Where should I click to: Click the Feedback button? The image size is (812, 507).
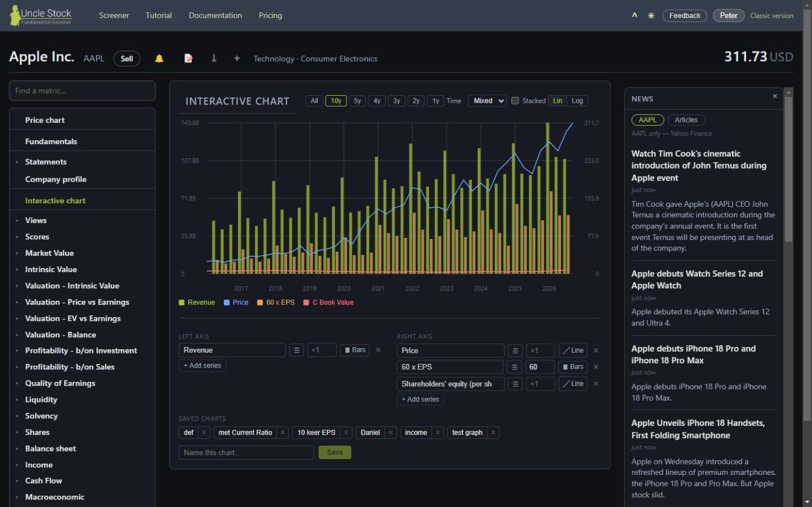pos(685,16)
